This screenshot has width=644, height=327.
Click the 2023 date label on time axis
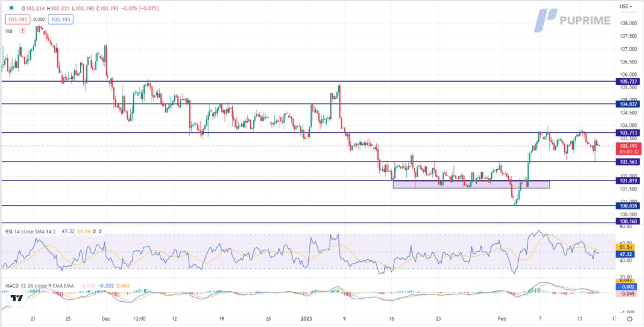tap(305, 318)
